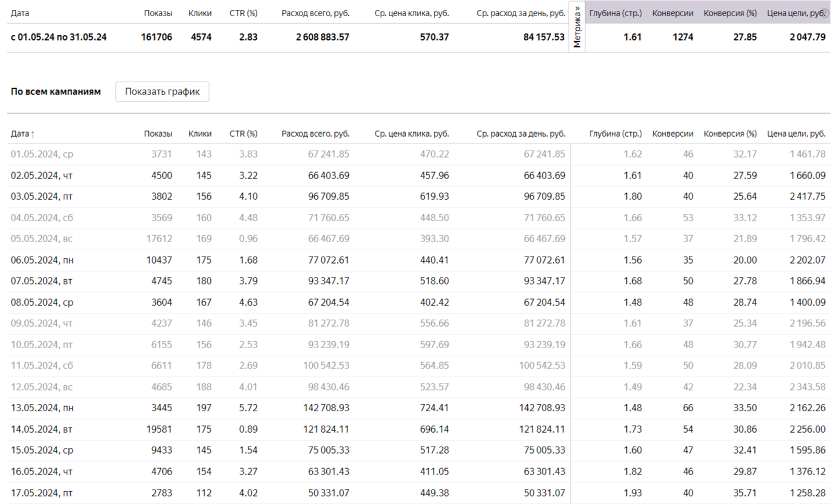Select goal price 2 417.75 for 03.05.2024
This screenshot has height=504, width=836.
[808, 196]
